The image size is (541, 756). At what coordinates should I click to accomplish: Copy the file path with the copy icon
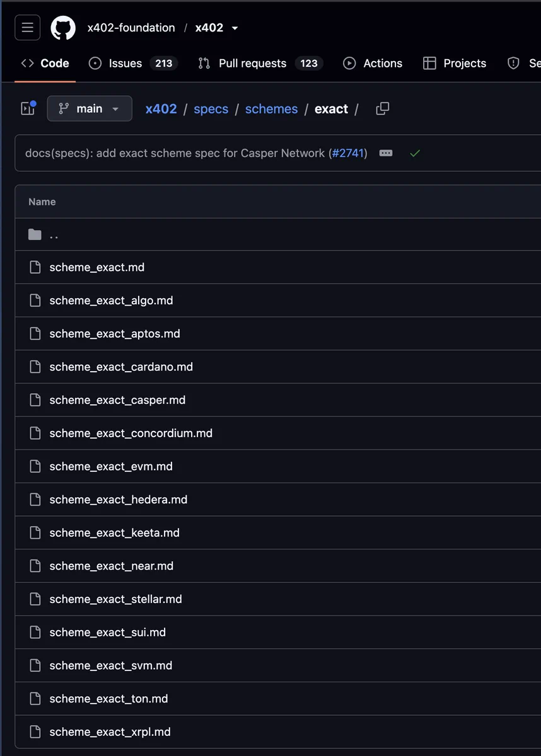tap(383, 108)
